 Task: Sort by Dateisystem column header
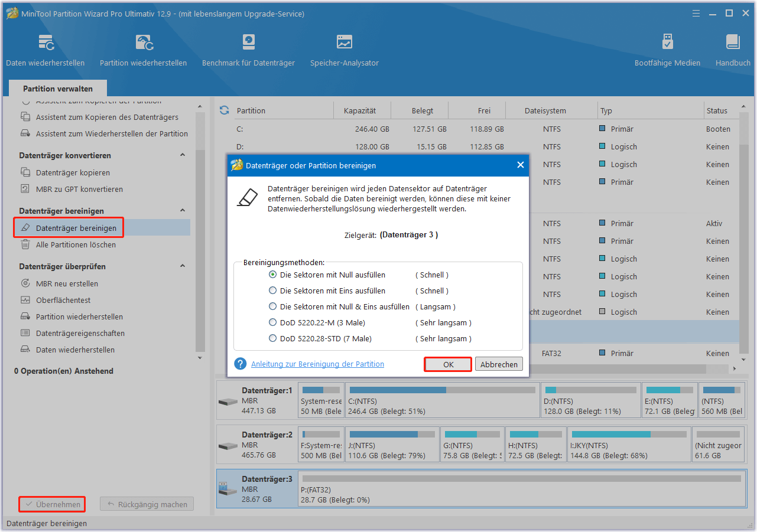(545, 110)
